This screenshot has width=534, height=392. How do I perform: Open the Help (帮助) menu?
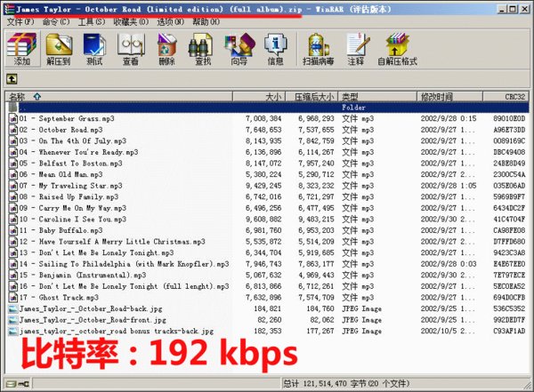206,21
